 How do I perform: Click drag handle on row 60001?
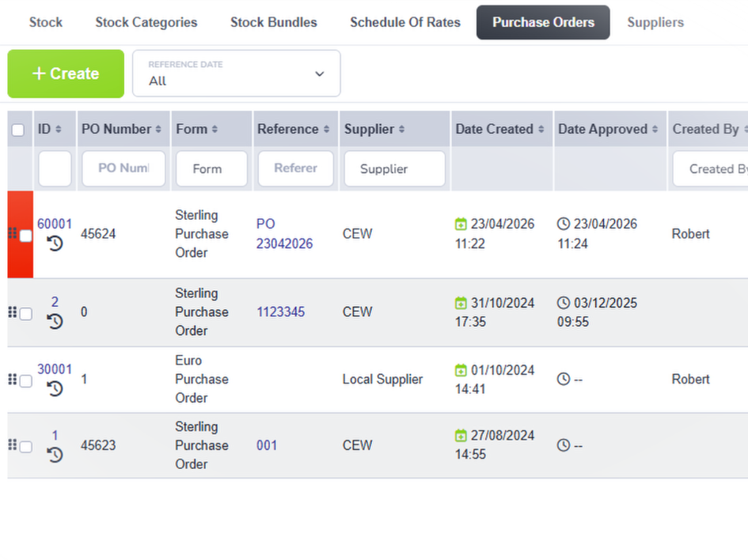13,233
